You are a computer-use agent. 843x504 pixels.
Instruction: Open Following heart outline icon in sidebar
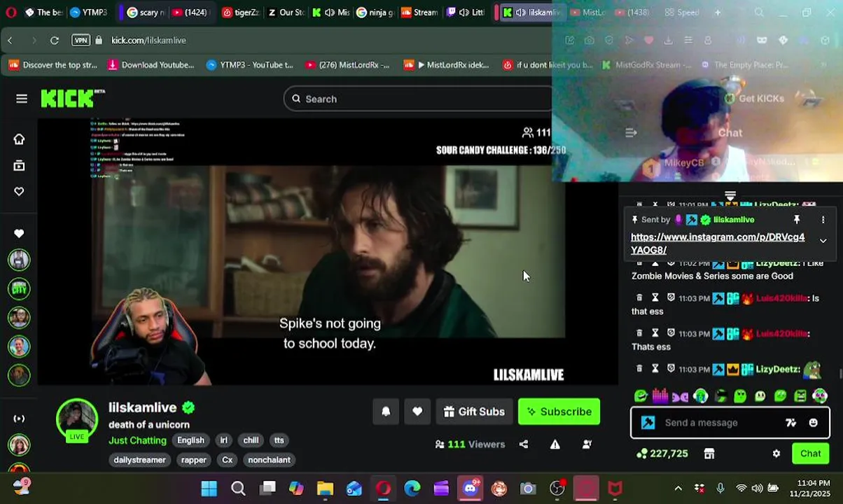[x=19, y=191]
